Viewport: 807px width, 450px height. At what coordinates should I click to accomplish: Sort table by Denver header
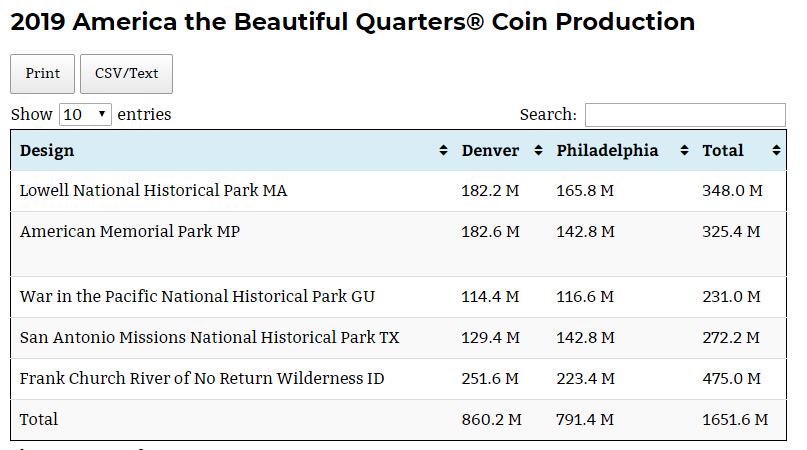coord(490,151)
